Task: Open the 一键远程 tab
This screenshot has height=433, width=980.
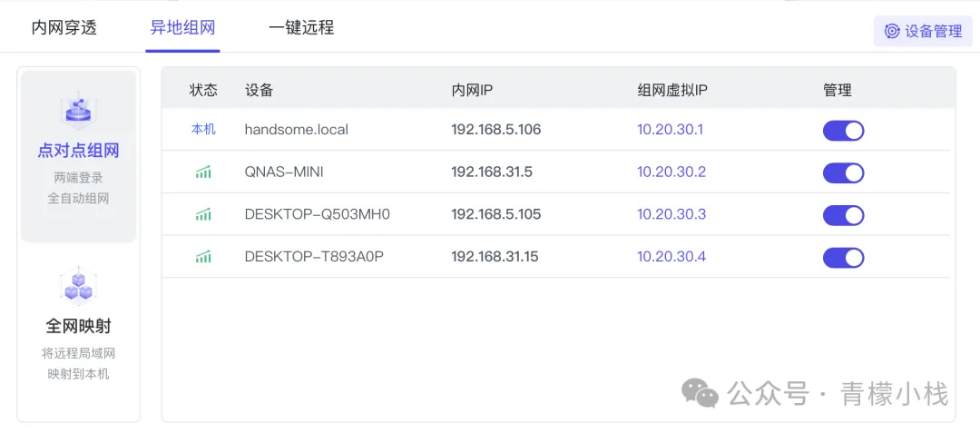Action: [301, 27]
